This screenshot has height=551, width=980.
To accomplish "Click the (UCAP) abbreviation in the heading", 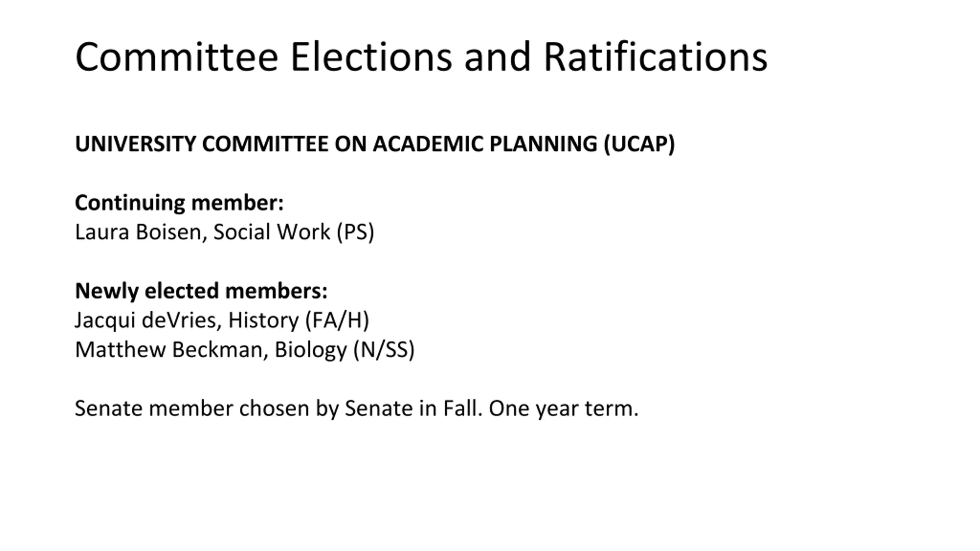I will point(639,144).
